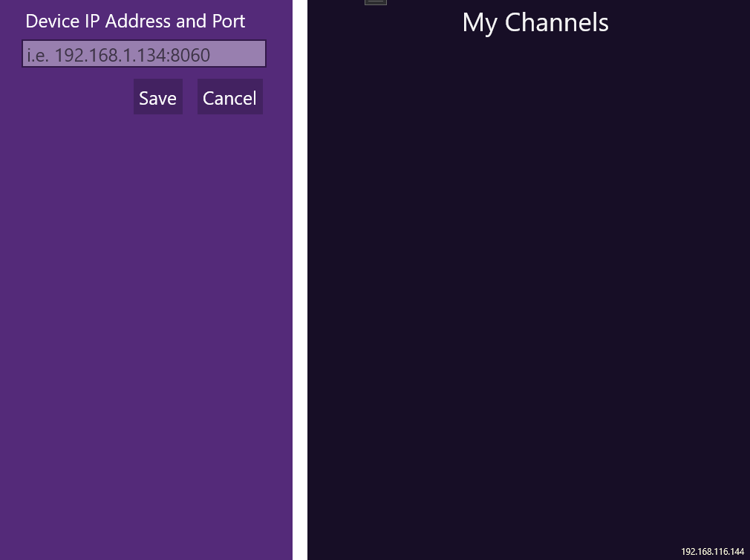The image size is (750, 560).
Task: Select the My Channels heading
Action: [535, 22]
